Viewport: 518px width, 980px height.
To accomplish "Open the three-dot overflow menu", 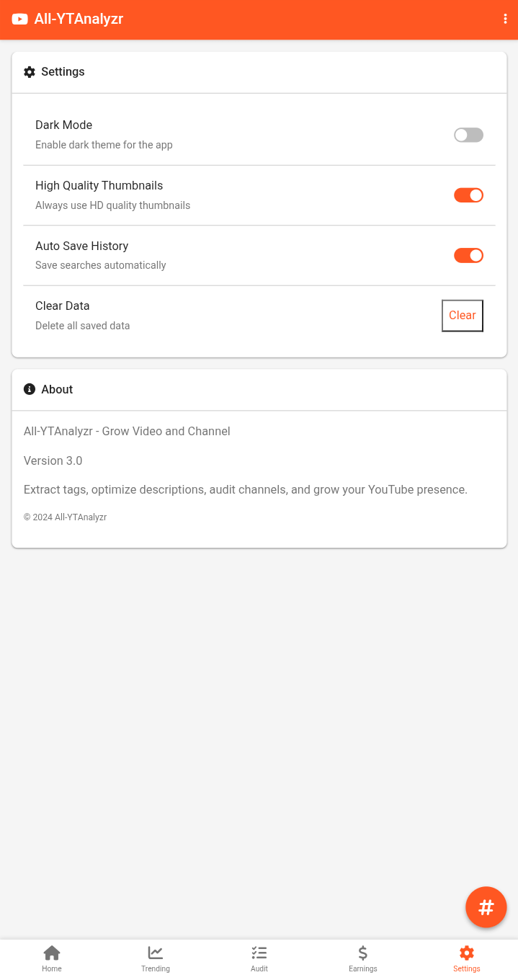I will tap(505, 19).
